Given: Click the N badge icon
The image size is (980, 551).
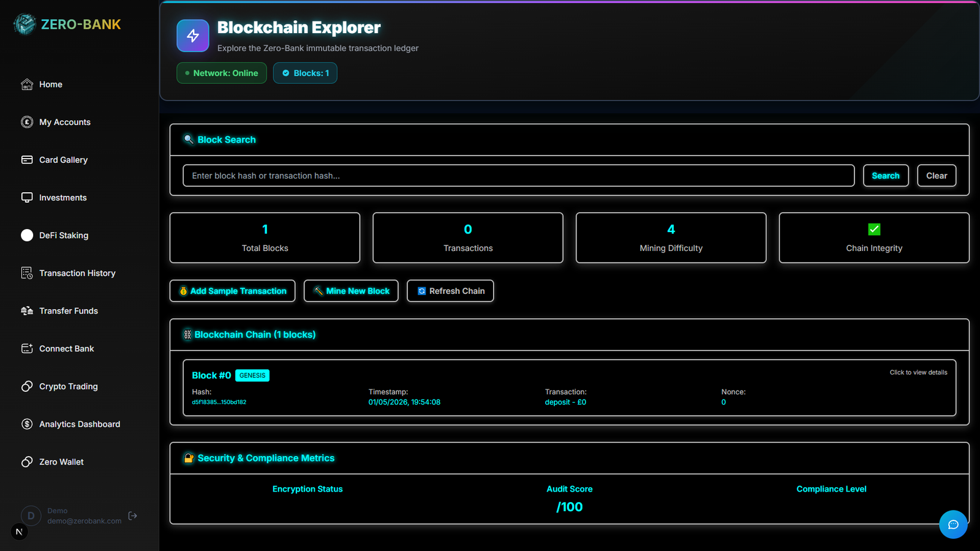Looking at the screenshot, I should 19,532.
